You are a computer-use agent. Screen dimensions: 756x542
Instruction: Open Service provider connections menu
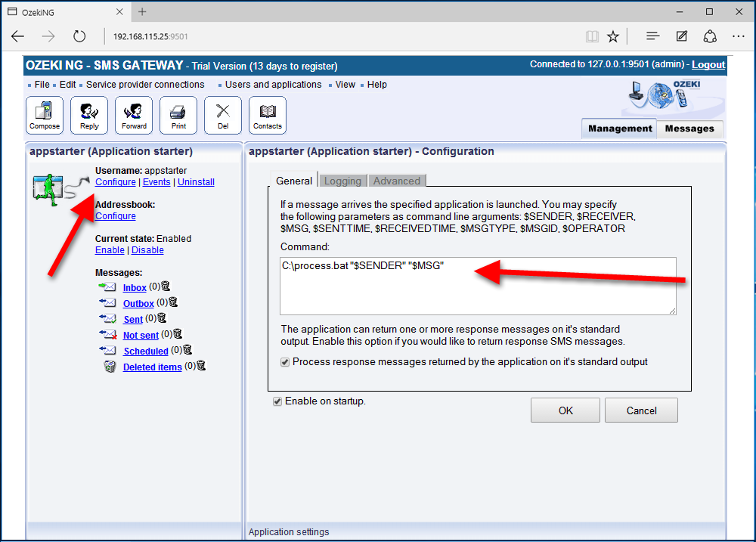[x=145, y=85]
